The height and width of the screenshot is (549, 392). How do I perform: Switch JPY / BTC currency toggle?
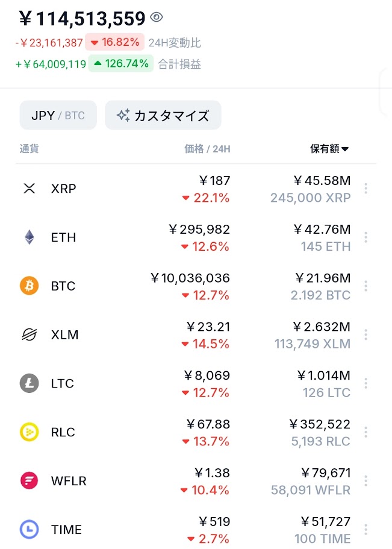point(58,115)
